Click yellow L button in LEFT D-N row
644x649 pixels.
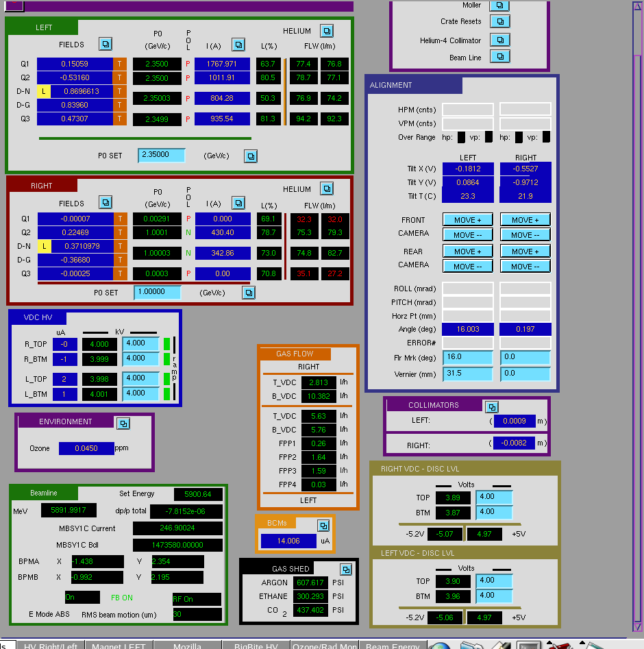pyautogui.click(x=43, y=91)
